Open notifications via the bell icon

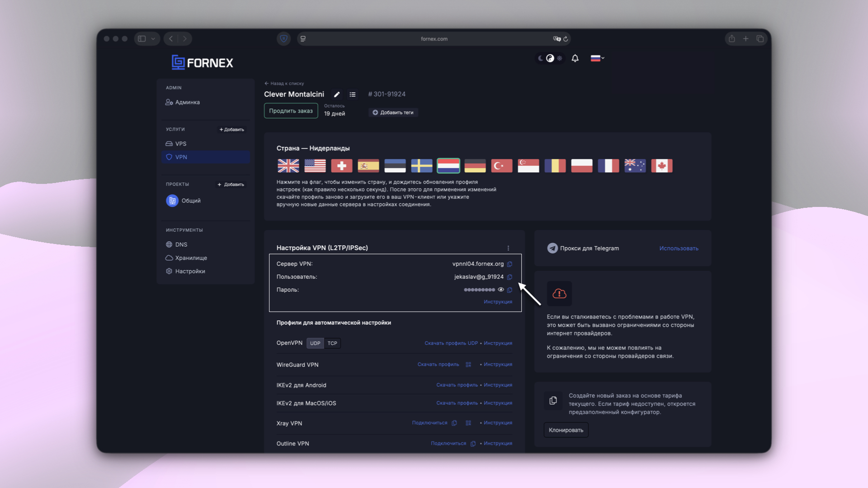[575, 58]
